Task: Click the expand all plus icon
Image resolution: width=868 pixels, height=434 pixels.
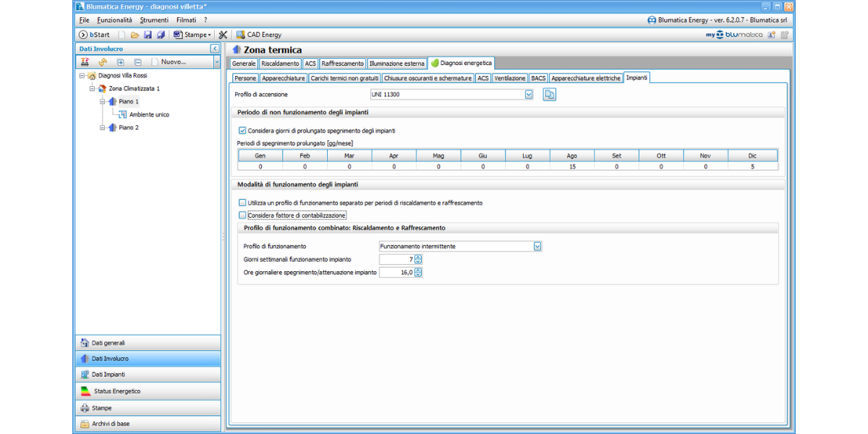Action: click(x=120, y=62)
